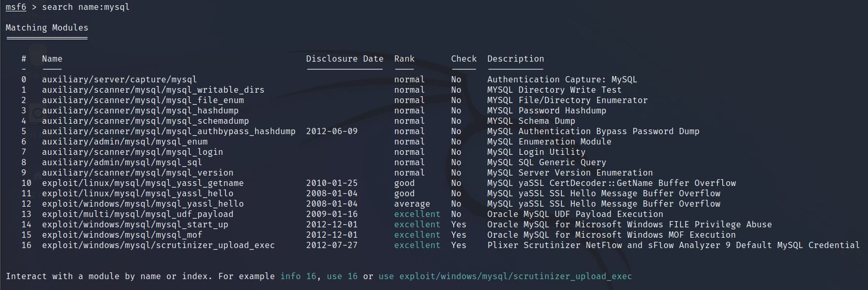
Task: Click the 'use 16' example command
Action: (342, 277)
